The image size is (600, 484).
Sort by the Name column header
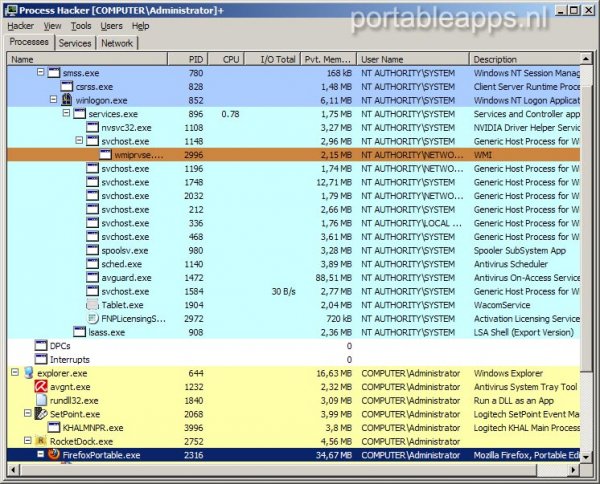tap(87, 59)
